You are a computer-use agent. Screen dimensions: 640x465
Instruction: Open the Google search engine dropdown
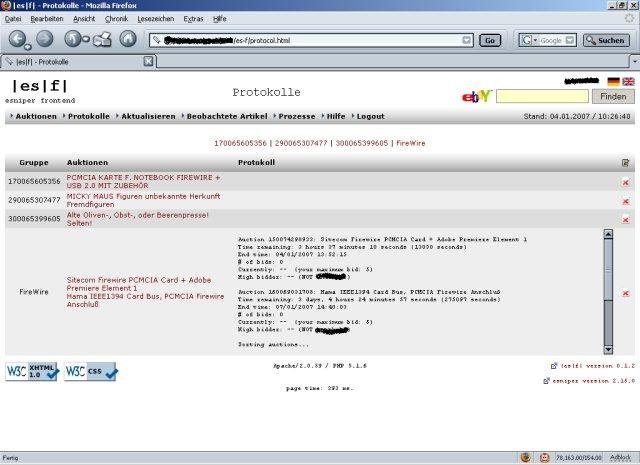coord(529,40)
